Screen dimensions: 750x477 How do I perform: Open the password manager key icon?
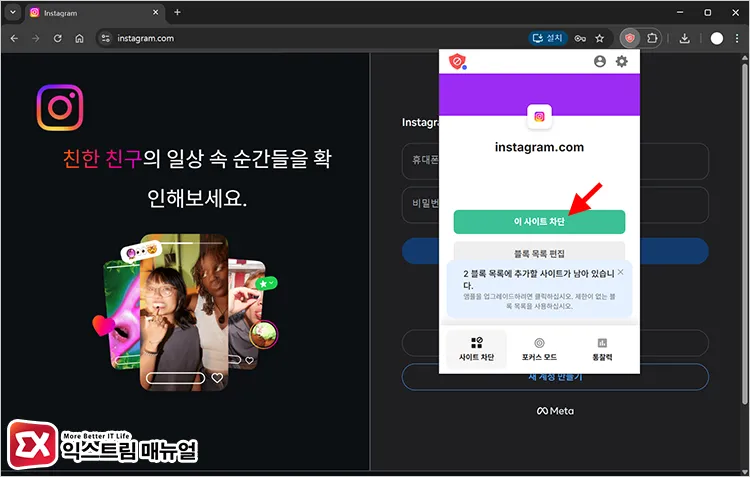[580, 38]
